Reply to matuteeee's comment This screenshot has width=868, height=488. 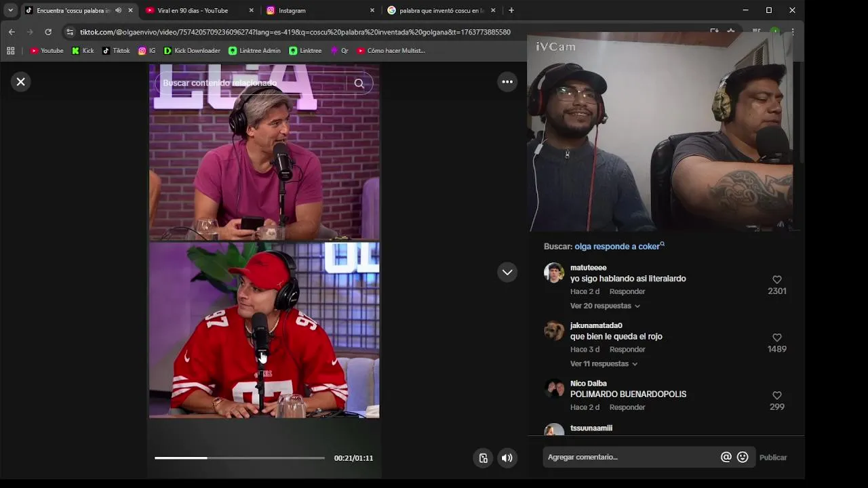click(627, 291)
